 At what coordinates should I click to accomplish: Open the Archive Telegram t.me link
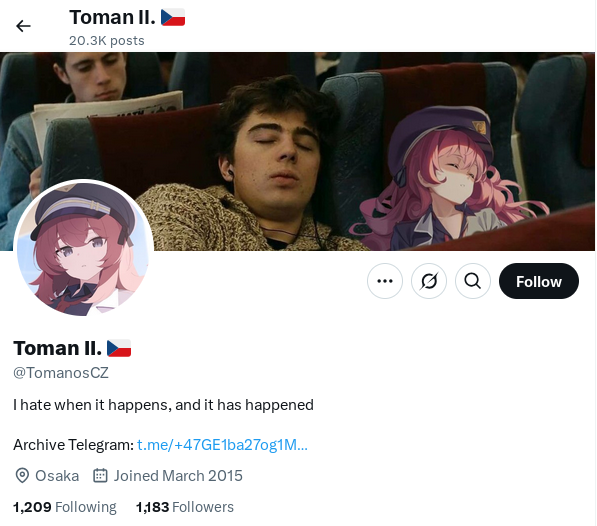(222, 445)
